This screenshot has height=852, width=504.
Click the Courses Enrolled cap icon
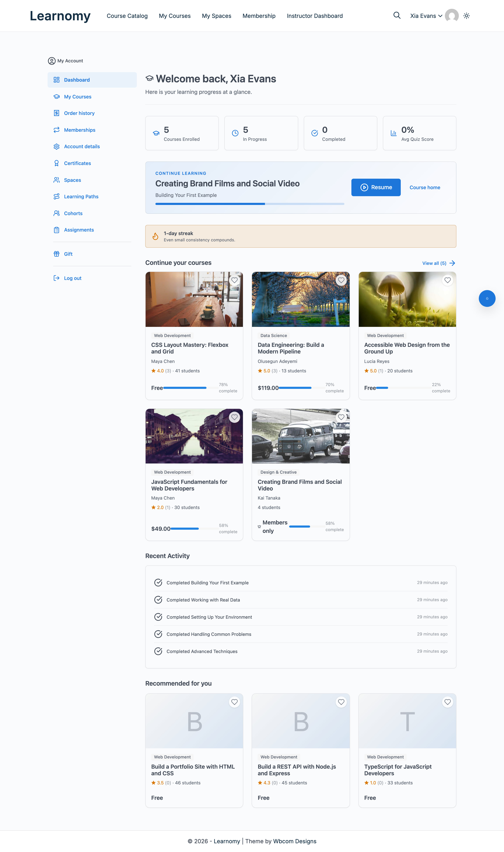(156, 133)
